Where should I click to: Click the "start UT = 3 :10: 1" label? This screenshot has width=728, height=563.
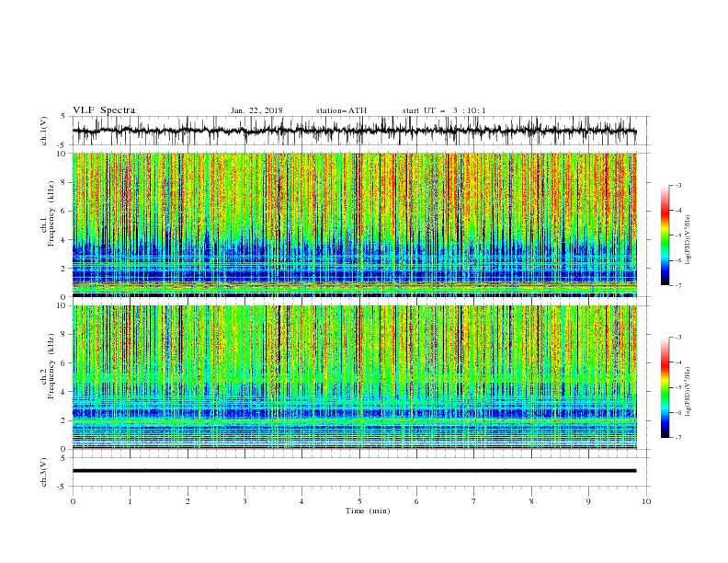point(444,110)
